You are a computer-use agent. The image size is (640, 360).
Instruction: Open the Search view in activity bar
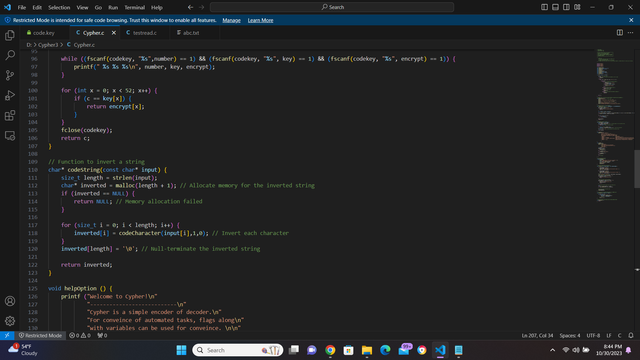10,55
